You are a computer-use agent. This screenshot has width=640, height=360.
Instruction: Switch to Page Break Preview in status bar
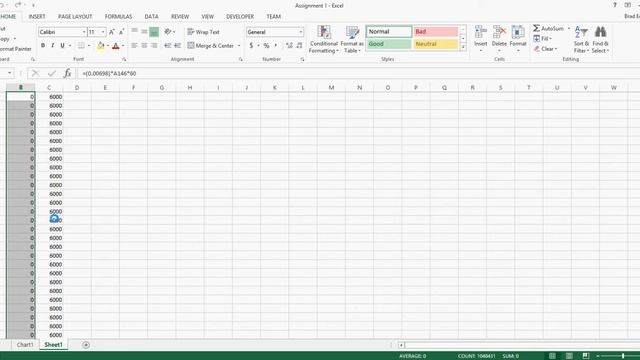tap(586, 356)
